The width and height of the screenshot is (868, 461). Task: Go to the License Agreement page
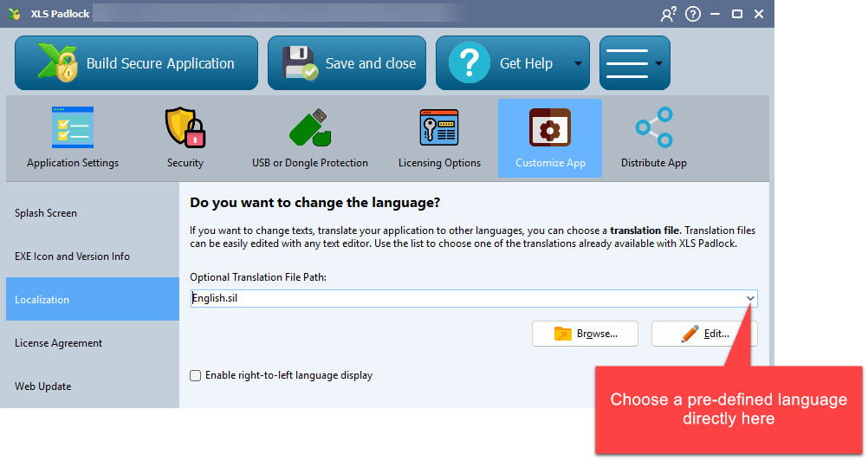click(58, 343)
